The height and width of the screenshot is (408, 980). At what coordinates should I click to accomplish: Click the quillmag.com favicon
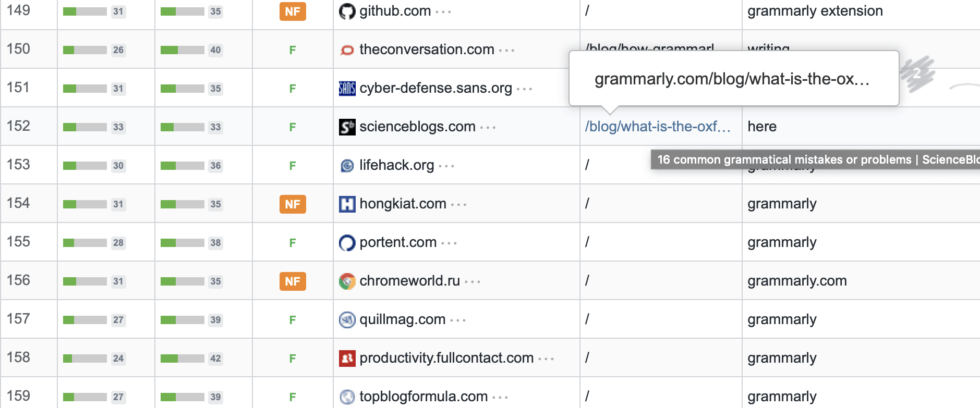tap(347, 319)
